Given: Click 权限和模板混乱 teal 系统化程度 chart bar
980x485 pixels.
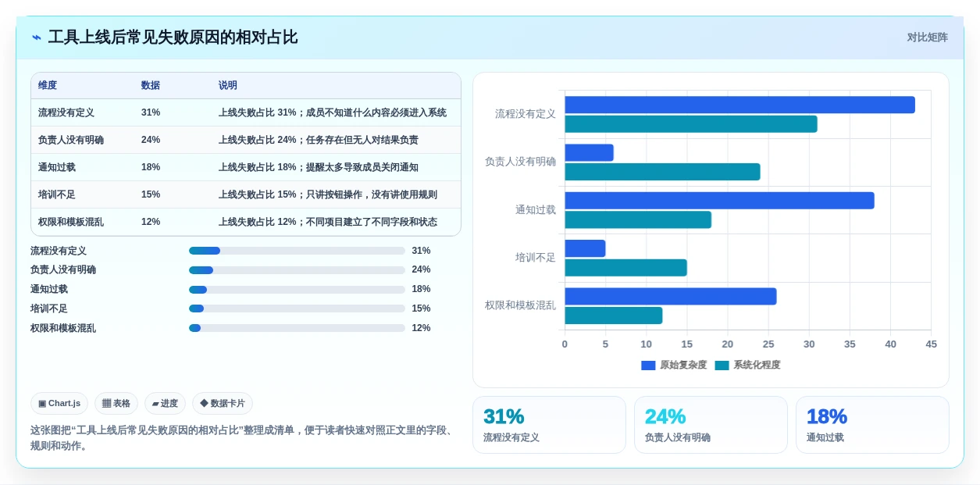Looking at the screenshot, I should [x=614, y=316].
